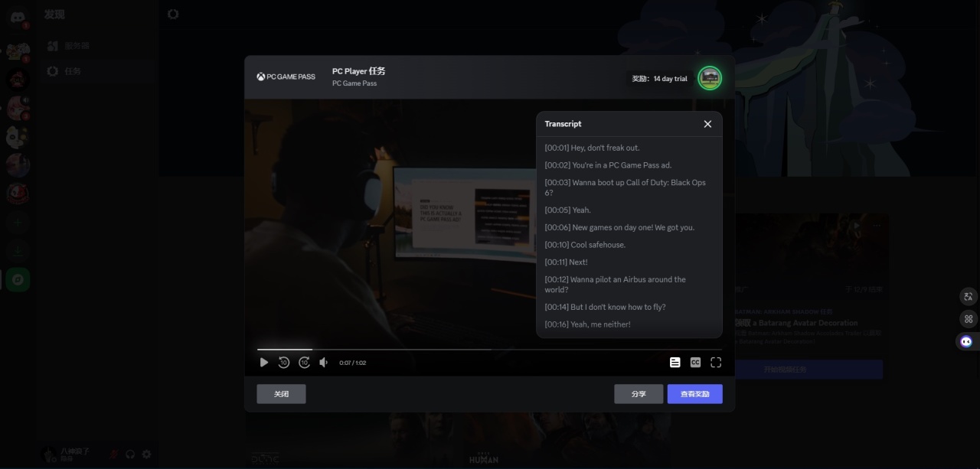The width and height of the screenshot is (980, 469).
Task: Click the 'PC Player 任务' dialog title
Action: pyautogui.click(x=358, y=71)
